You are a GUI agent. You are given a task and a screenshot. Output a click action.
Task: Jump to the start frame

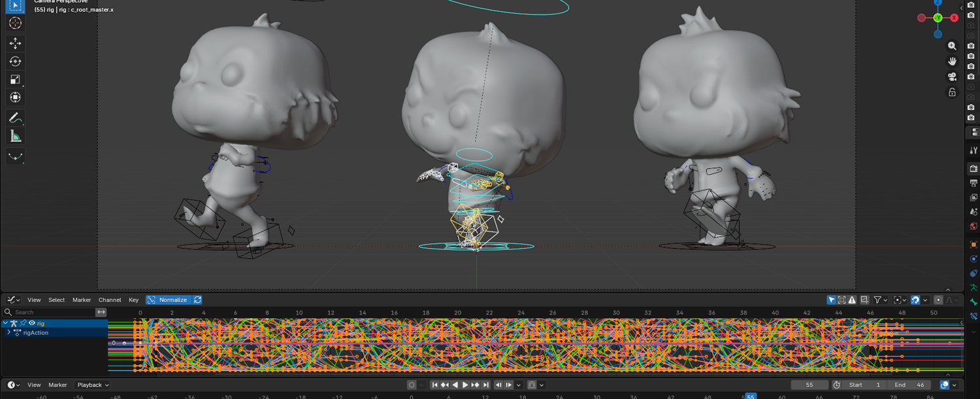point(434,385)
